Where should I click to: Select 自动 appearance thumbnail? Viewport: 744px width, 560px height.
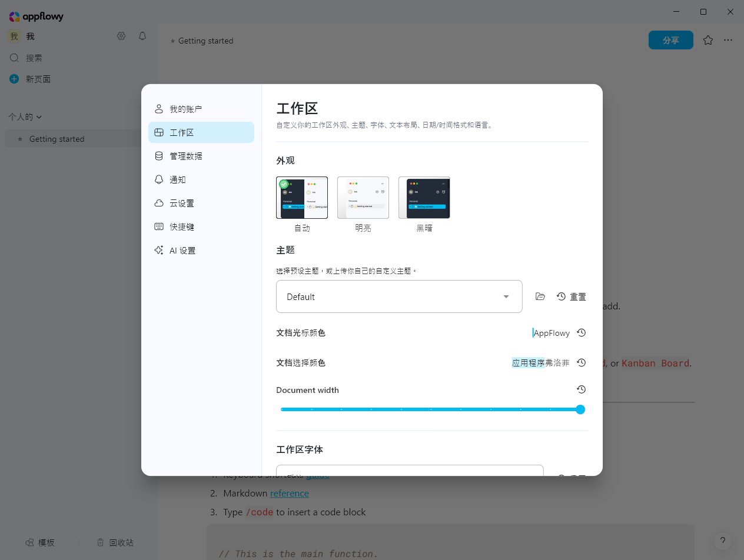tap(302, 198)
